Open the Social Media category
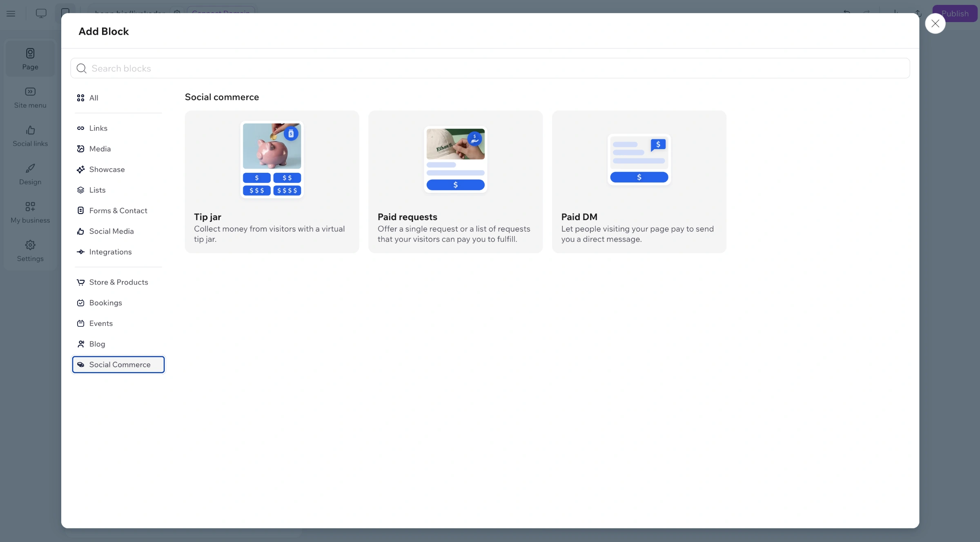 pos(118,231)
